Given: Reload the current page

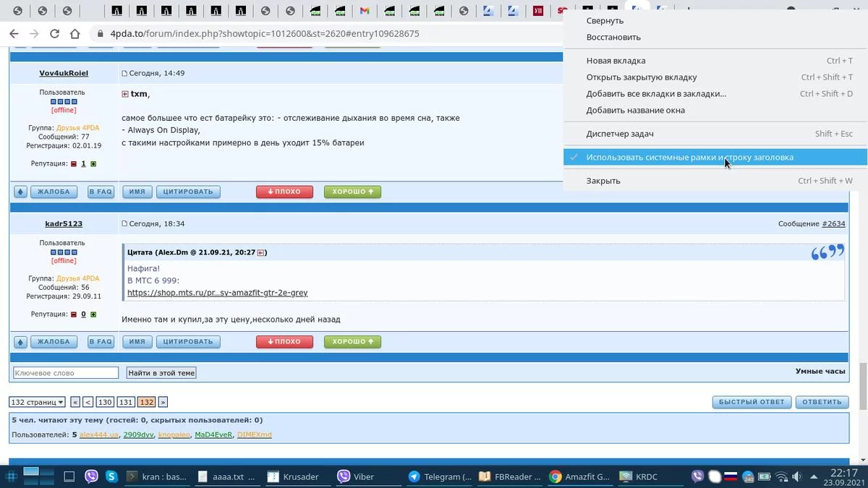Looking at the screenshot, I should (54, 34).
